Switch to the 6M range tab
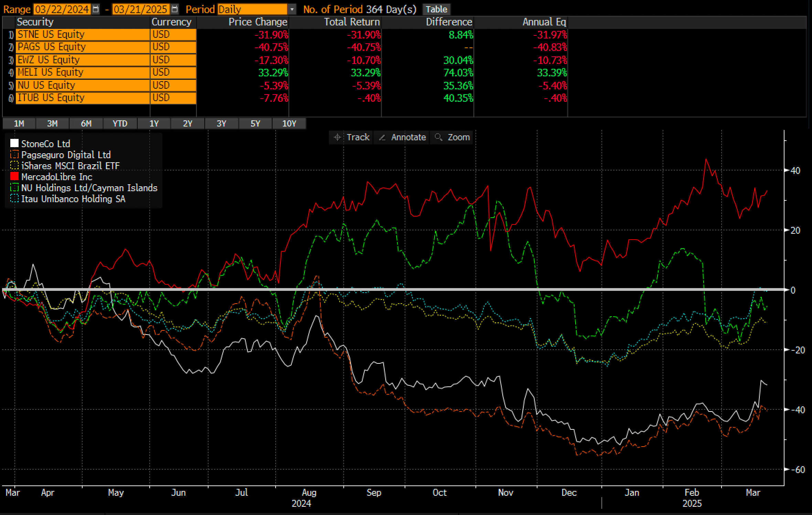 [x=86, y=124]
